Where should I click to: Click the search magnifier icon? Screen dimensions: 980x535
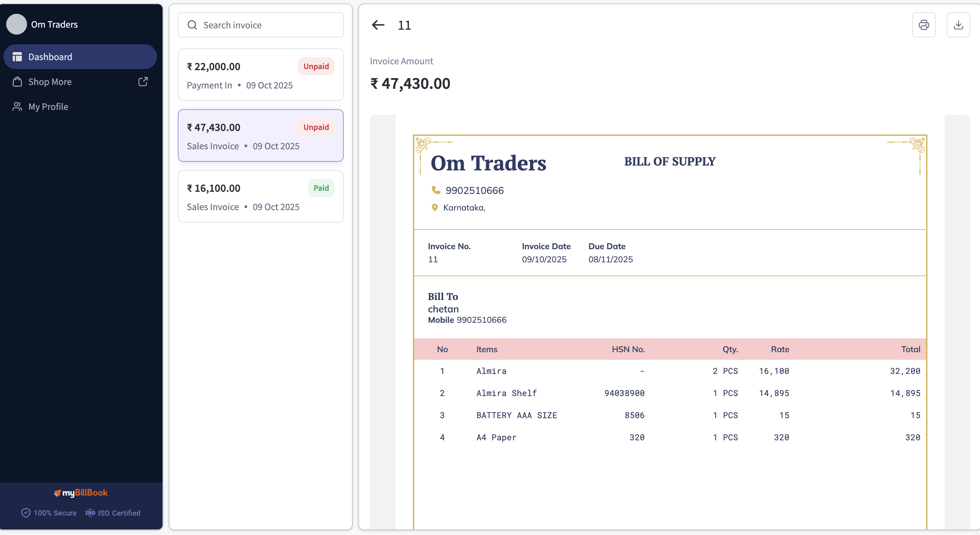[192, 25]
